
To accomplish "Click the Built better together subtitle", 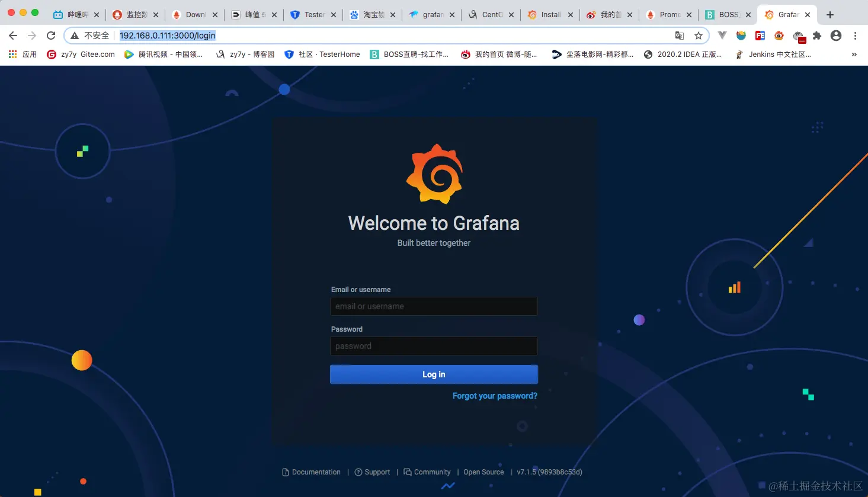I will point(434,243).
